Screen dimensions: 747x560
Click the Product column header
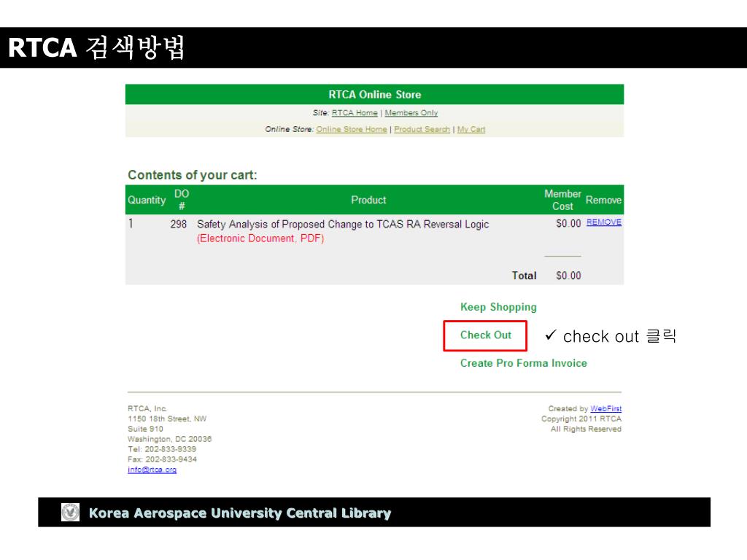tap(368, 200)
